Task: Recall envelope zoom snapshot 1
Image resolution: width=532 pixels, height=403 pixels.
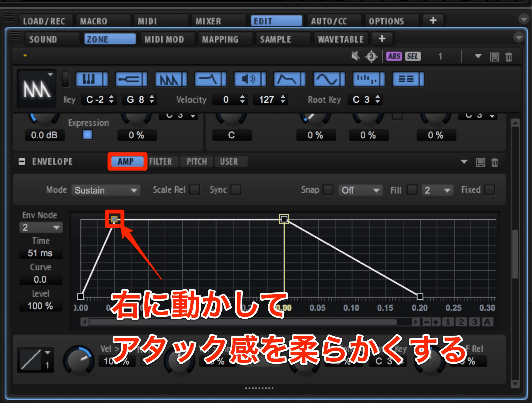Action: [448, 322]
